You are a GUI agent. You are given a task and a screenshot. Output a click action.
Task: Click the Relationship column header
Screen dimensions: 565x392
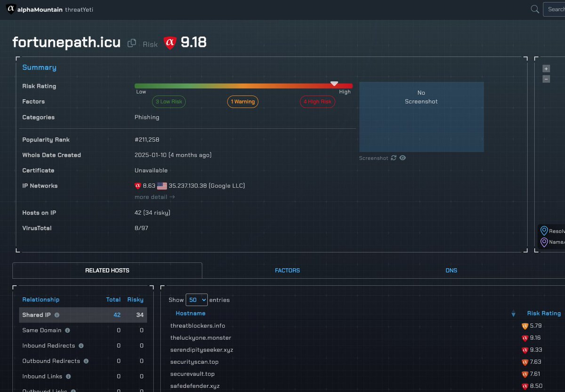coord(41,300)
